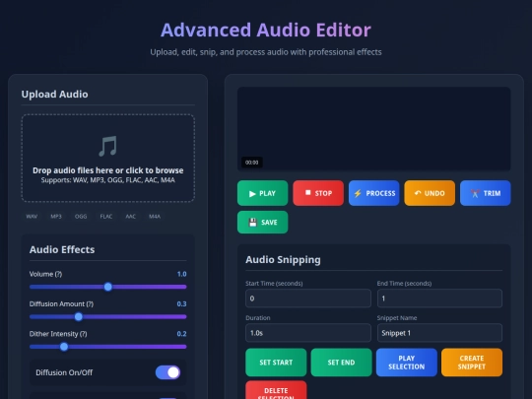Screen dimensions: 532x399
Task: Click the Dither Intensity value 0.2
Action: click(181, 334)
